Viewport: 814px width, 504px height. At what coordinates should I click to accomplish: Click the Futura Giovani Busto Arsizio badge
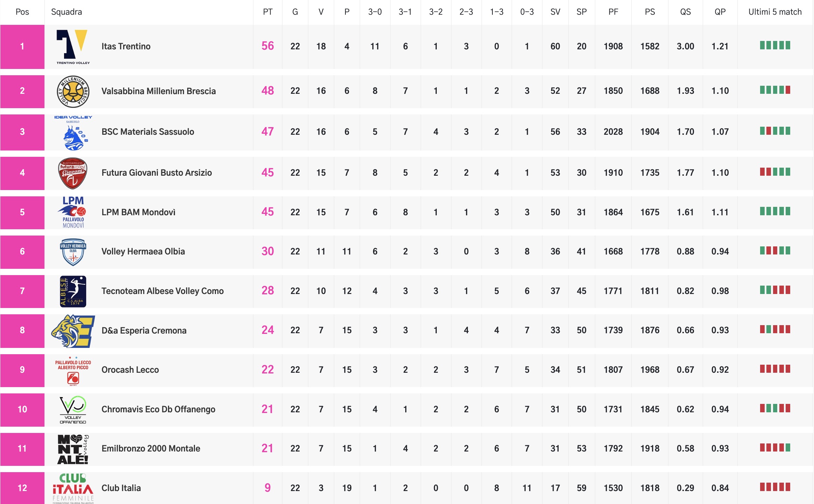73,173
